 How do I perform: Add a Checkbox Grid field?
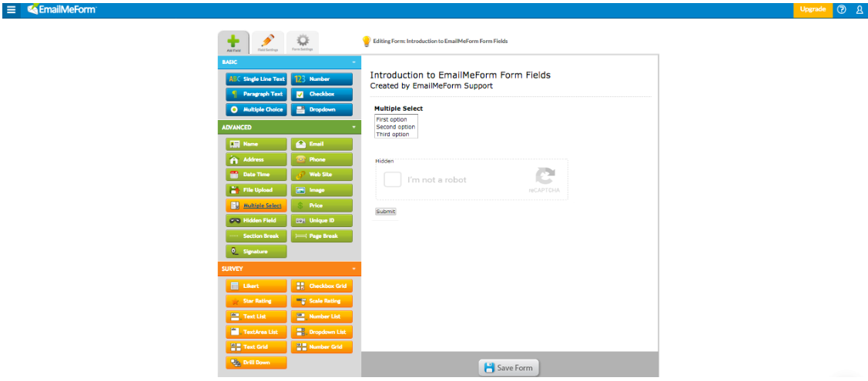point(322,286)
